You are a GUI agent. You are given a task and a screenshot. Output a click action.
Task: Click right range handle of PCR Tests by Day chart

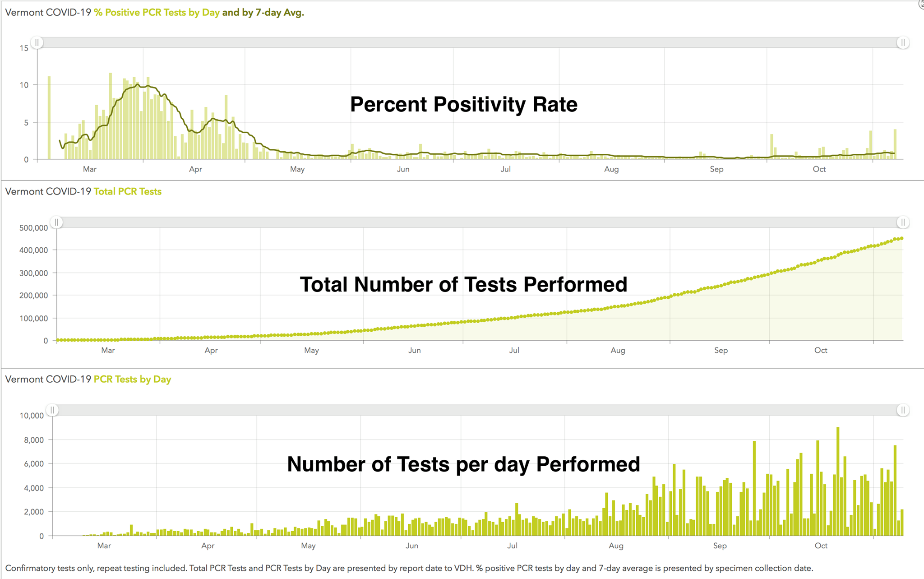pyautogui.click(x=903, y=410)
